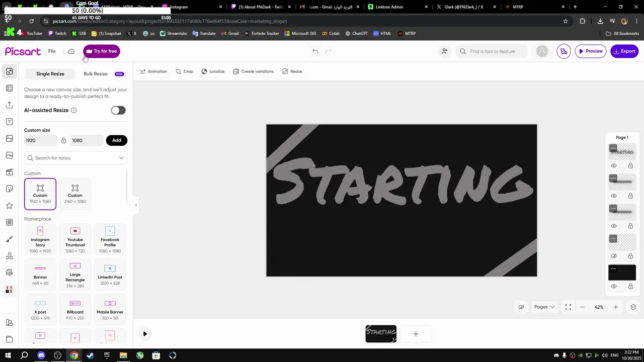Click the cloud save status icon
The height and width of the screenshot is (362, 644).
point(71,51)
